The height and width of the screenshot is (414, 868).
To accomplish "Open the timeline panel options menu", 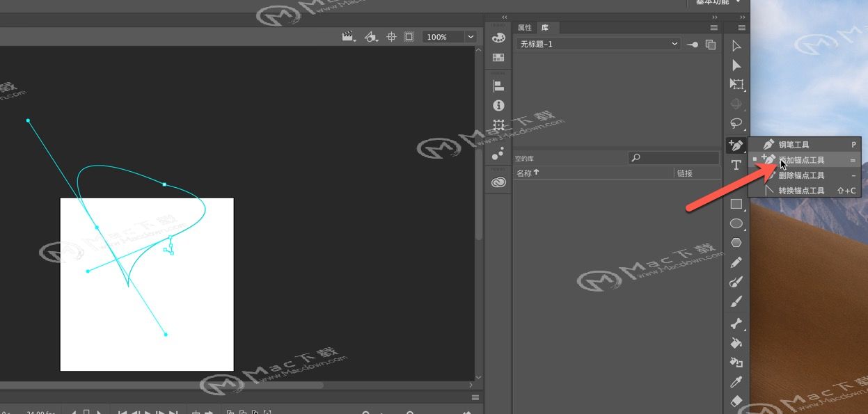I will pyautogui.click(x=475, y=397).
